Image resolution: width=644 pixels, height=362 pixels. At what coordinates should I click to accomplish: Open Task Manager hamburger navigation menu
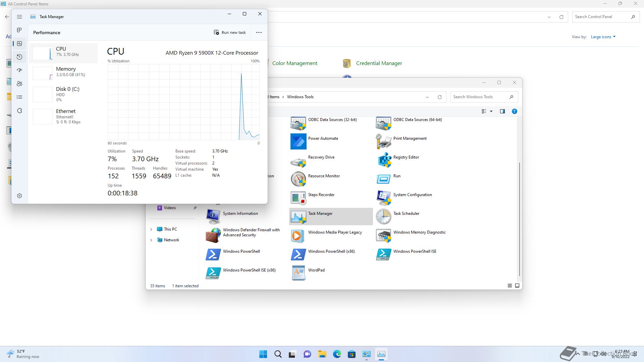(19, 17)
